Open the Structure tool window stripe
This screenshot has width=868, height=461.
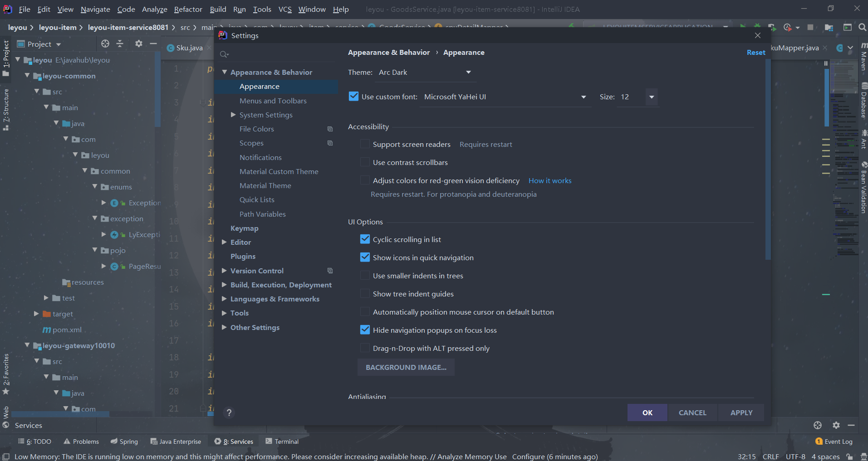point(6,109)
